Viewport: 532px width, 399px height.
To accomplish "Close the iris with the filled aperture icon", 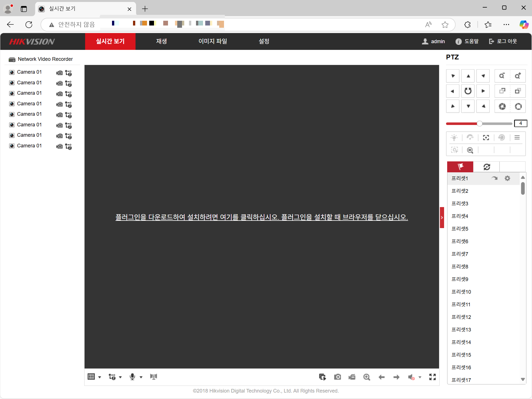I will pos(502,106).
